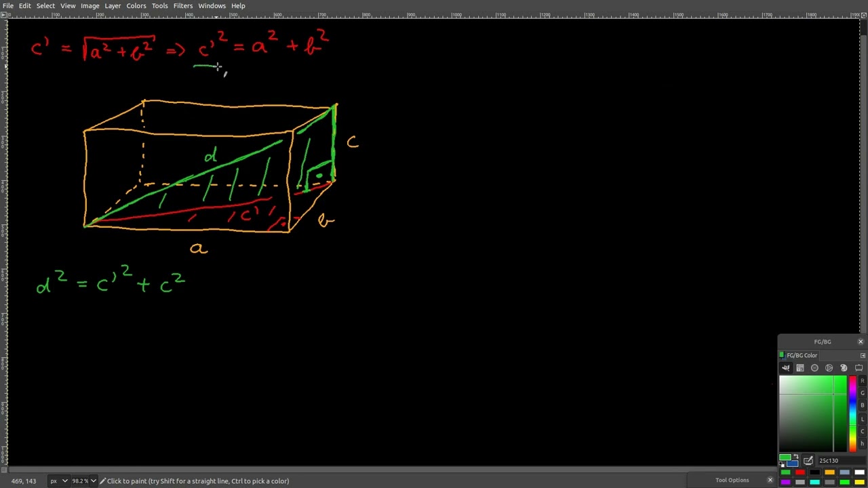This screenshot has height=488, width=868.
Task: Pick the orange history swatch
Action: click(x=830, y=472)
